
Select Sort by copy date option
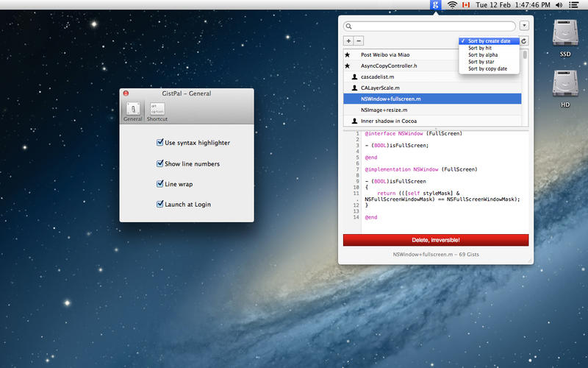pos(487,68)
